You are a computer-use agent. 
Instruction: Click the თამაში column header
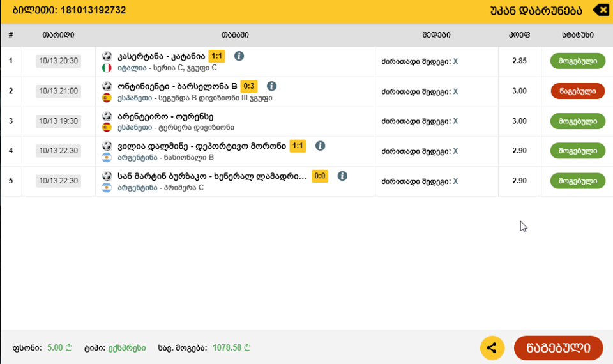point(235,34)
